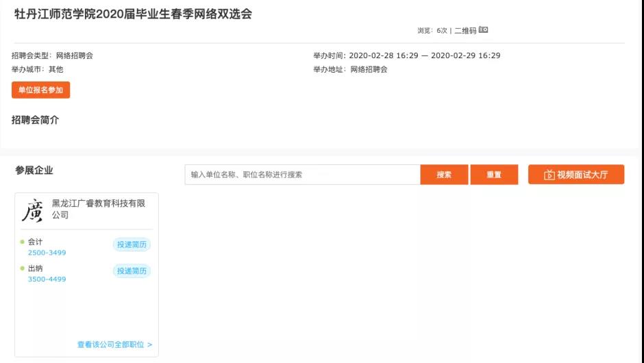Click the video camera icon in 视频面试大厅
Screen dimensions: 644x363
(x=549, y=175)
